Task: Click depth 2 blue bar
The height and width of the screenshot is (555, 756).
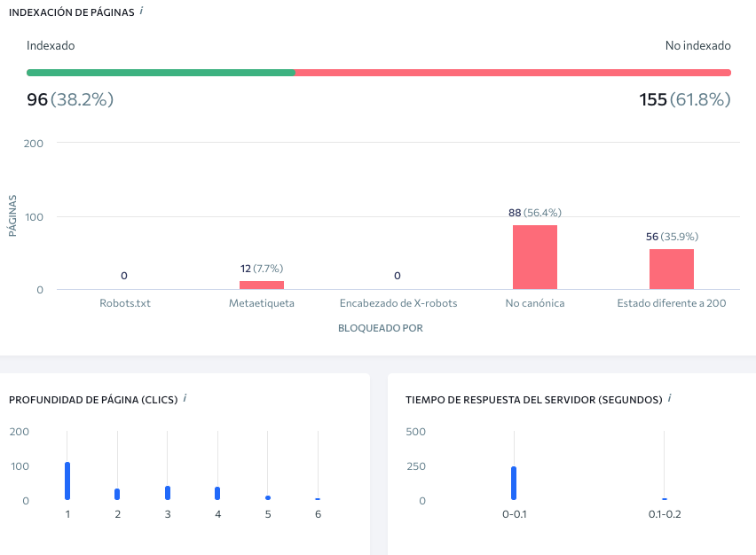Action: coord(117,495)
